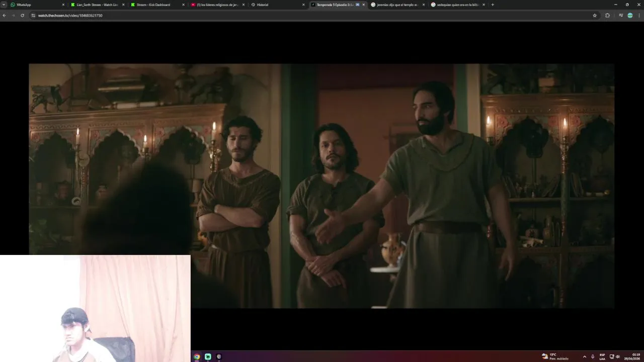Image resolution: width=644 pixels, height=362 pixels.
Task: Click the webcam overlay thumbnail
Action: pos(95,308)
